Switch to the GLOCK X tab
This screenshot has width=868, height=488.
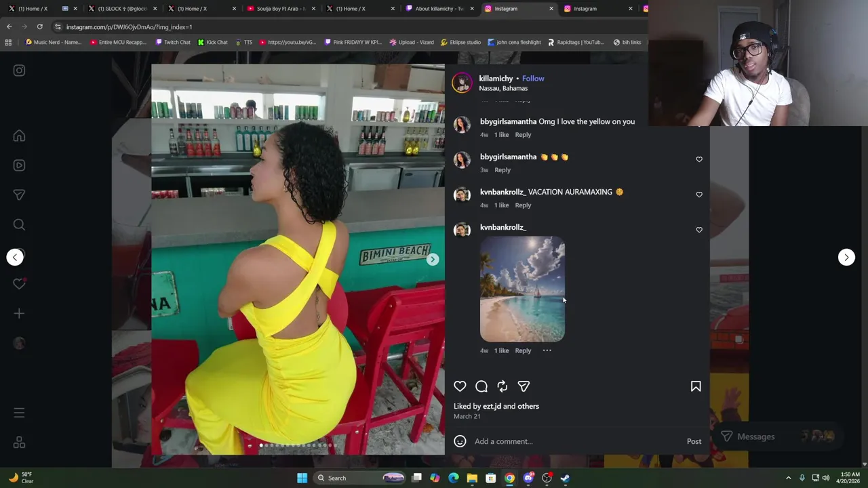(123, 9)
